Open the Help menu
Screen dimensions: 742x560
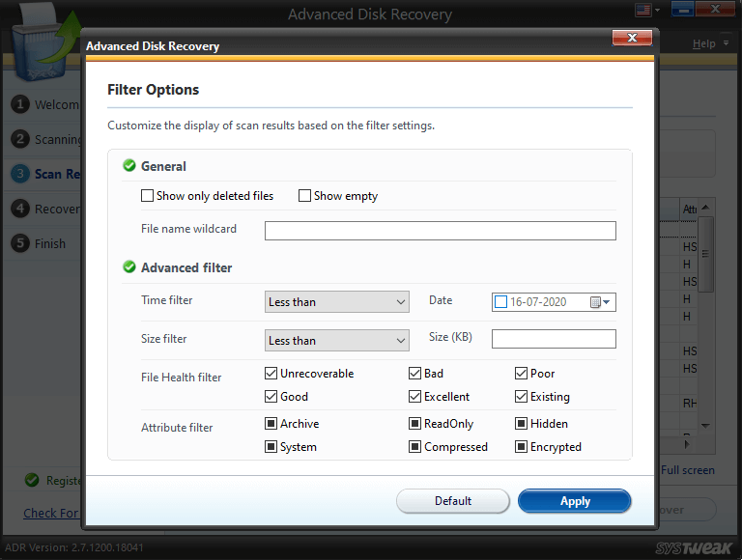coord(704,43)
